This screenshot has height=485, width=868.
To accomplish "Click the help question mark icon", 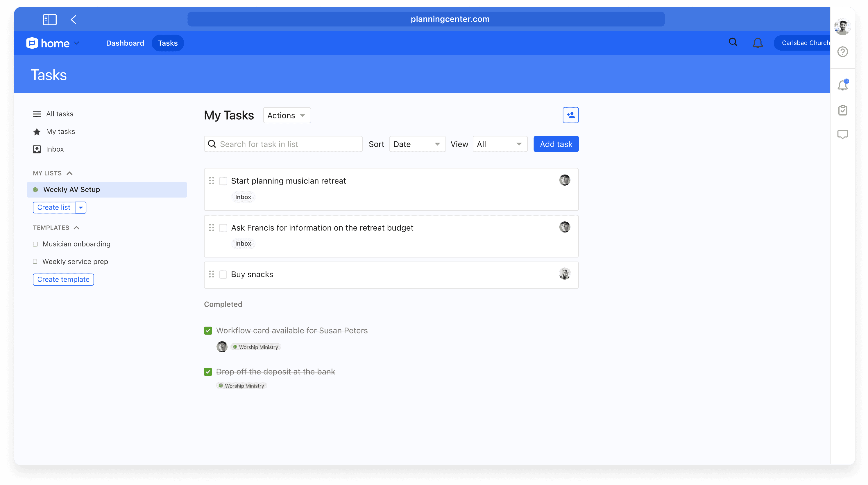I will click(x=842, y=52).
